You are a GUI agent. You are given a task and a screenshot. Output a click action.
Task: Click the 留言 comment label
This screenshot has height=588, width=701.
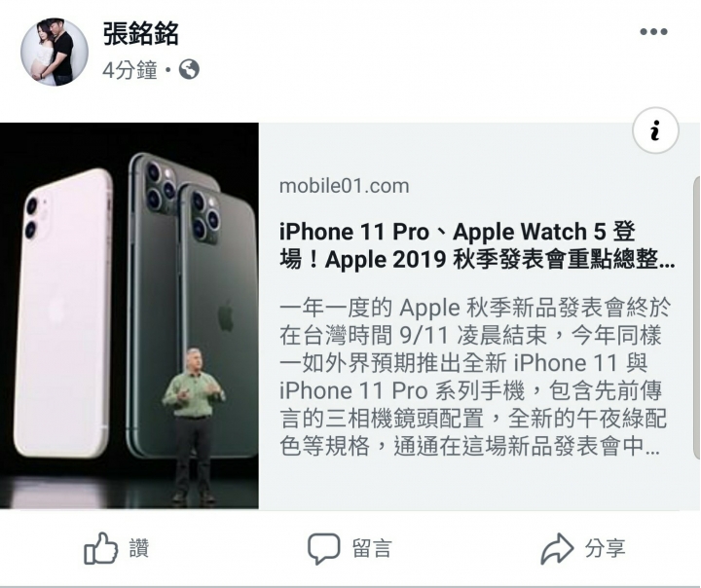(x=372, y=548)
